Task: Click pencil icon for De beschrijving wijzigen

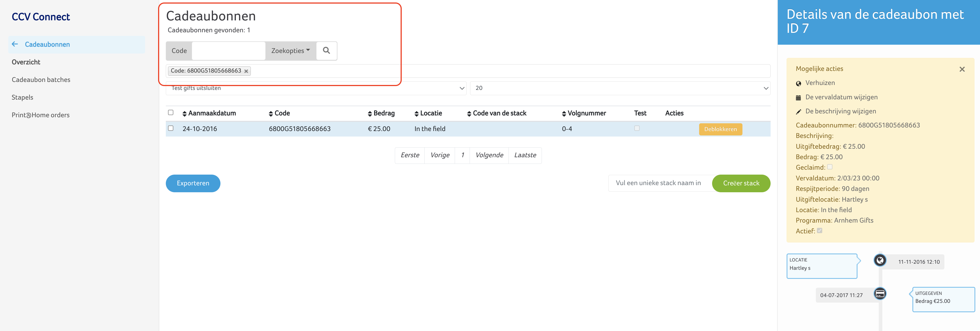Action: click(798, 112)
